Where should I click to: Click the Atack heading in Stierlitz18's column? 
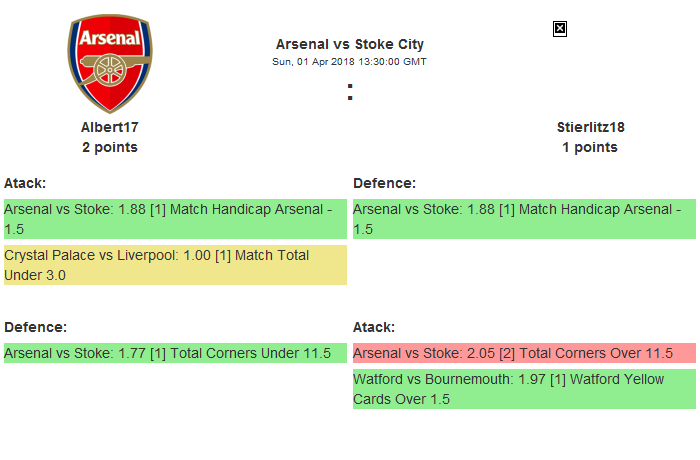[374, 327]
